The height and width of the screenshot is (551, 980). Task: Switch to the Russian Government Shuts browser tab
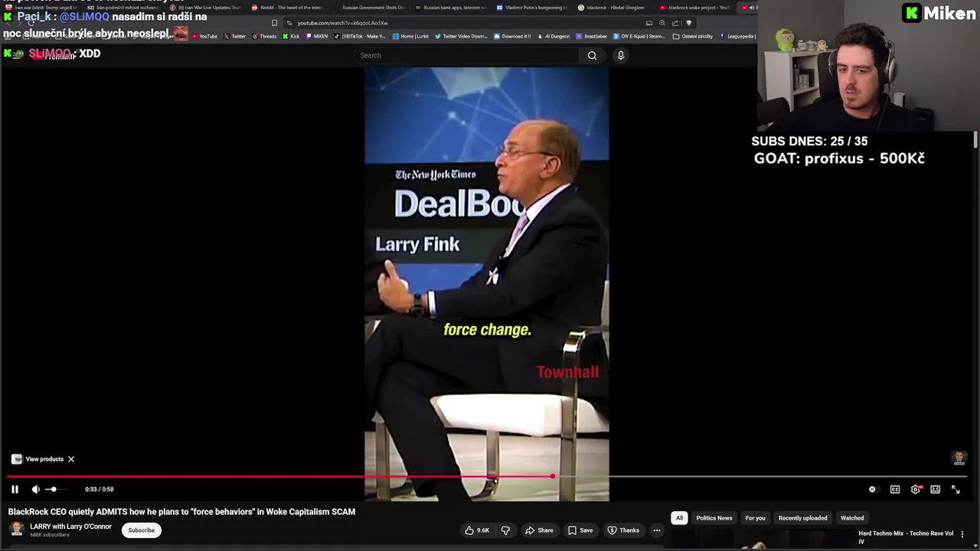pos(369,8)
